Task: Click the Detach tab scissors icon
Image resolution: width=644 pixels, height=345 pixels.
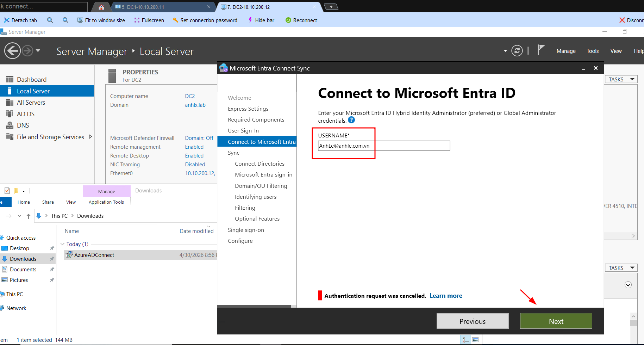Action: click(x=6, y=20)
